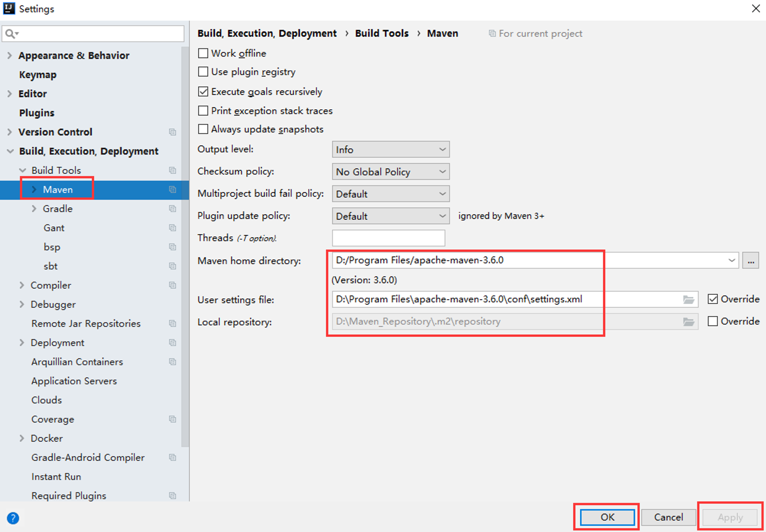Image resolution: width=766 pixels, height=532 pixels.
Task: Click the Apply button
Action: click(730, 517)
